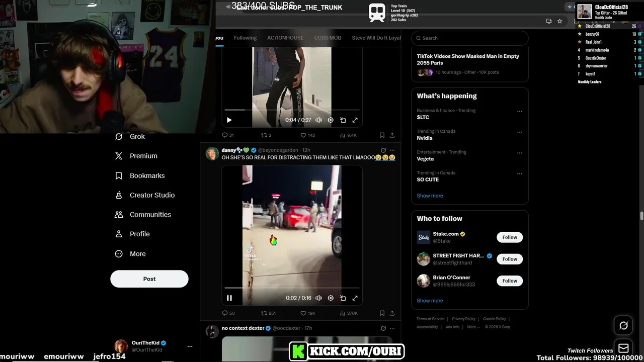Enter fullscreen on 0:04 / 0:27 video
Image resolution: width=644 pixels, height=362 pixels.
click(x=355, y=120)
